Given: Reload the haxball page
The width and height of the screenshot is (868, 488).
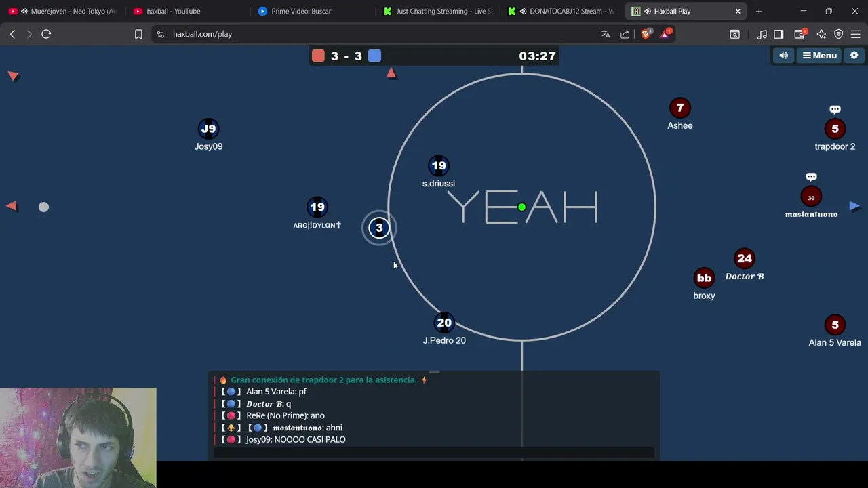Looking at the screenshot, I should click(46, 34).
